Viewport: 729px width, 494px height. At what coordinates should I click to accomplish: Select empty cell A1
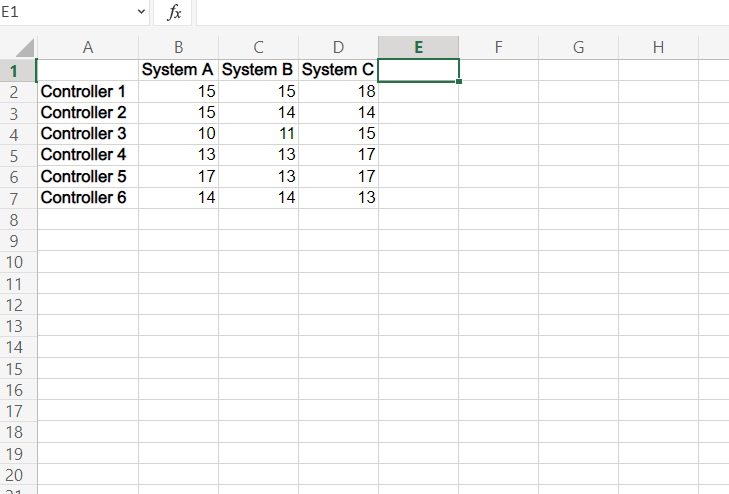tap(88, 70)
